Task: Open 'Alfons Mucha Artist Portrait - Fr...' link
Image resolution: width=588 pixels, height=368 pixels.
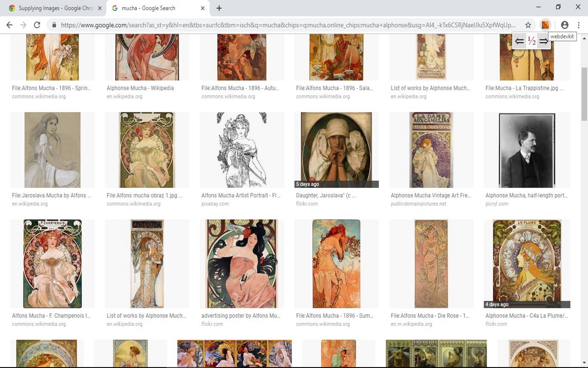Action: pos(241,195)
